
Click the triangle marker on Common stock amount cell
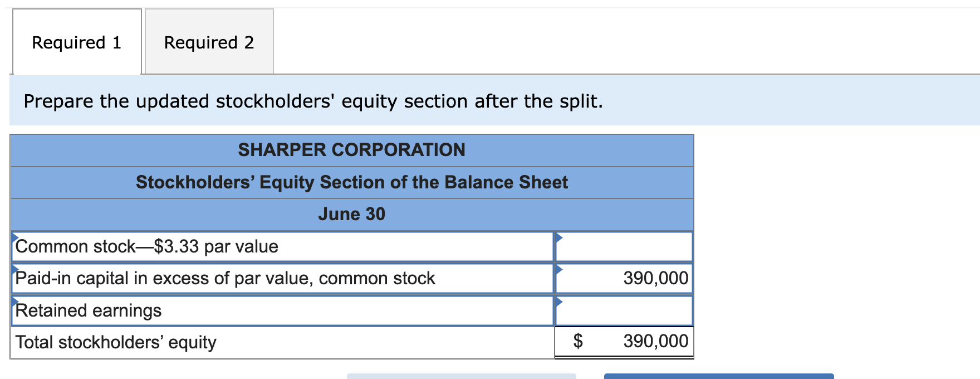coord(559,237)
